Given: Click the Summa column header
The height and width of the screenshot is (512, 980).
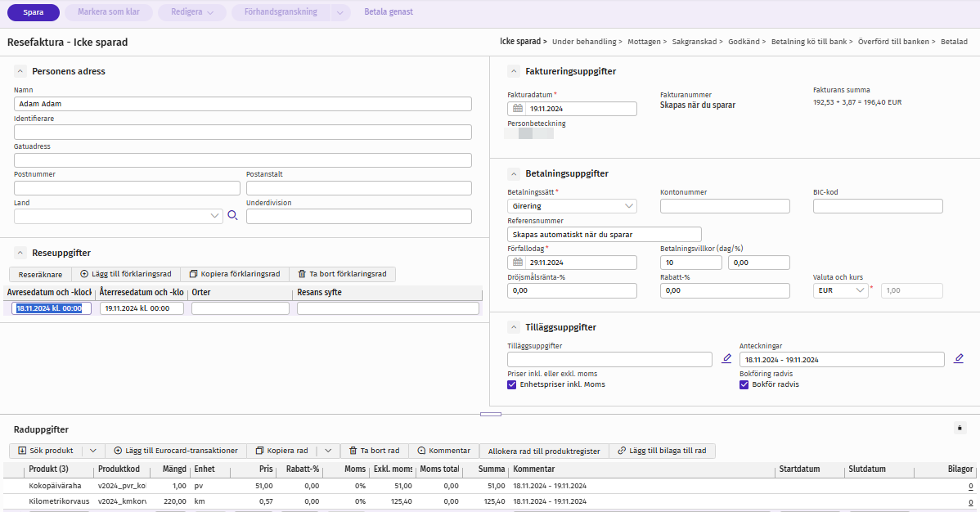Looking at the screenshot, I should pos(492,469).
